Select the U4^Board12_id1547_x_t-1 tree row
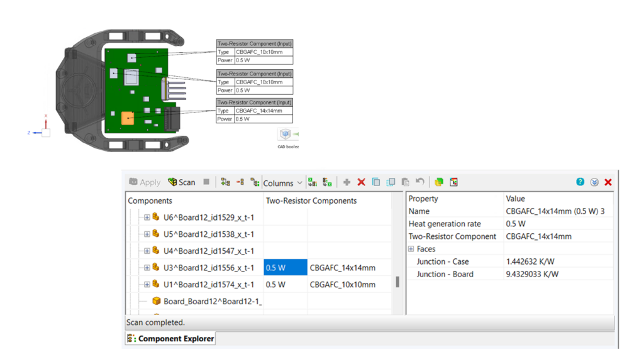This screenshot has width=644, height=362. pos(209,251)
